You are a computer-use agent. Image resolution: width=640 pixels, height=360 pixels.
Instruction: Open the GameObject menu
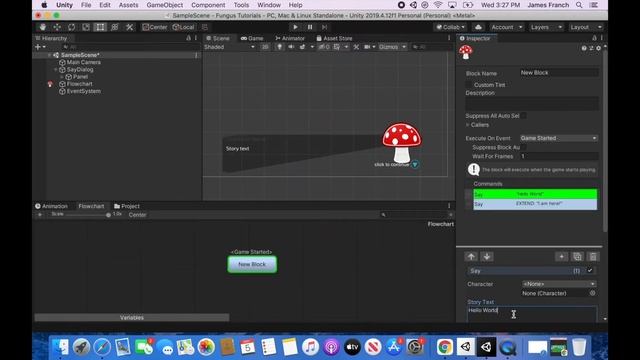point(164,5)
